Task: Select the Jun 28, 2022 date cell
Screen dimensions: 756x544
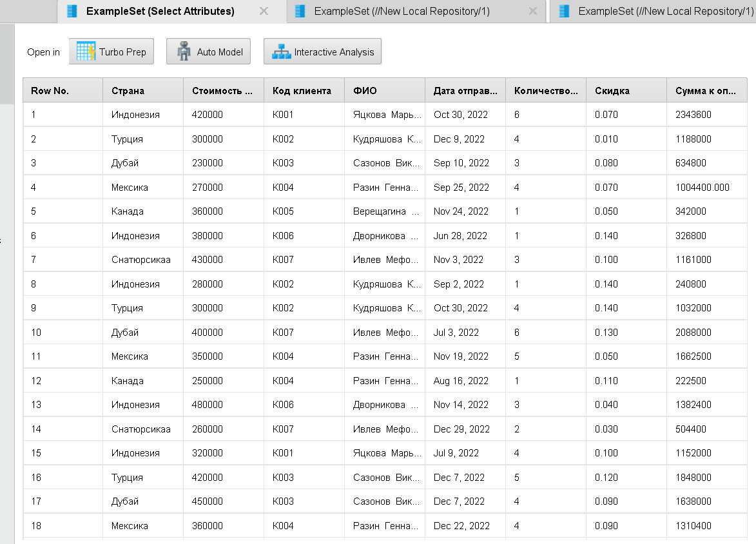Action: pyautogui.click(x=465, y=235)
